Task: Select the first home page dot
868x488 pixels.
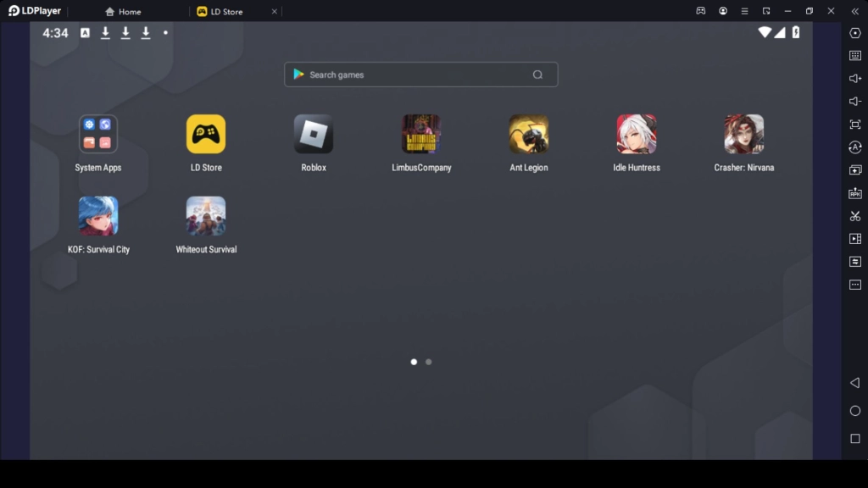Action: point(414,362)
